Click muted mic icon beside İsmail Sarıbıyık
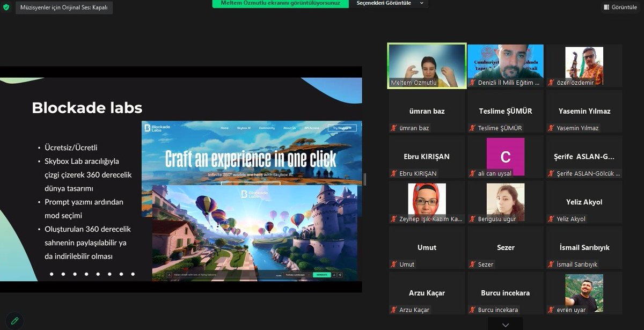The width and height of the screenshot is (644, 330). point(552,265)
